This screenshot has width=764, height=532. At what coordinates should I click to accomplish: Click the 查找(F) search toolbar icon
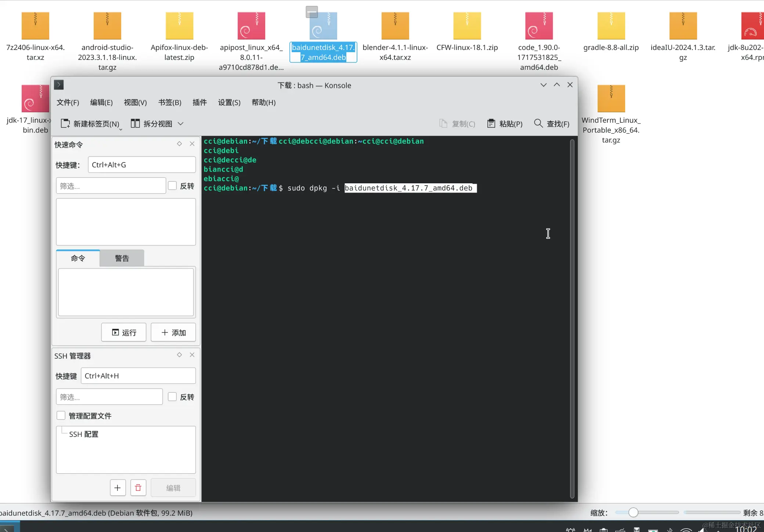pyautogui.click(x=552, y=124)
